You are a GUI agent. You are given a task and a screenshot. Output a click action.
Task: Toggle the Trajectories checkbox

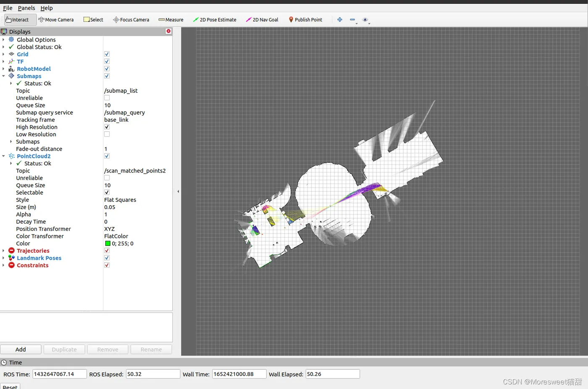pyautogui.click(x=107, y=251)
